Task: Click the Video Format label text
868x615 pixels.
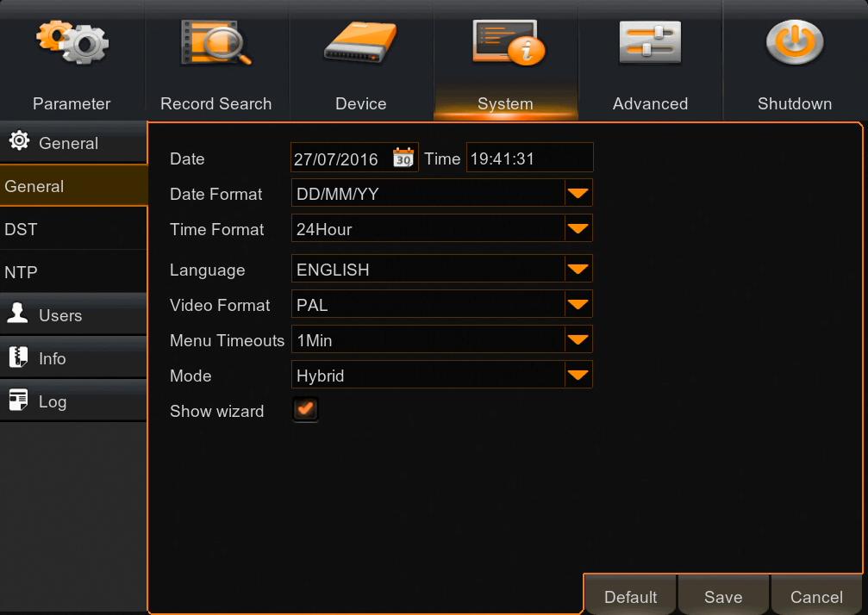Action: (x=220, y=305)
